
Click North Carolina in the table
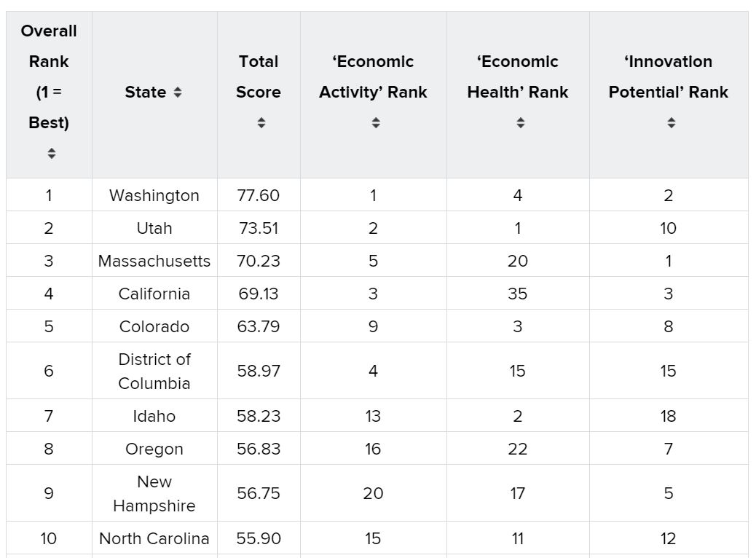pyautogui.click(x=154, y=538)
